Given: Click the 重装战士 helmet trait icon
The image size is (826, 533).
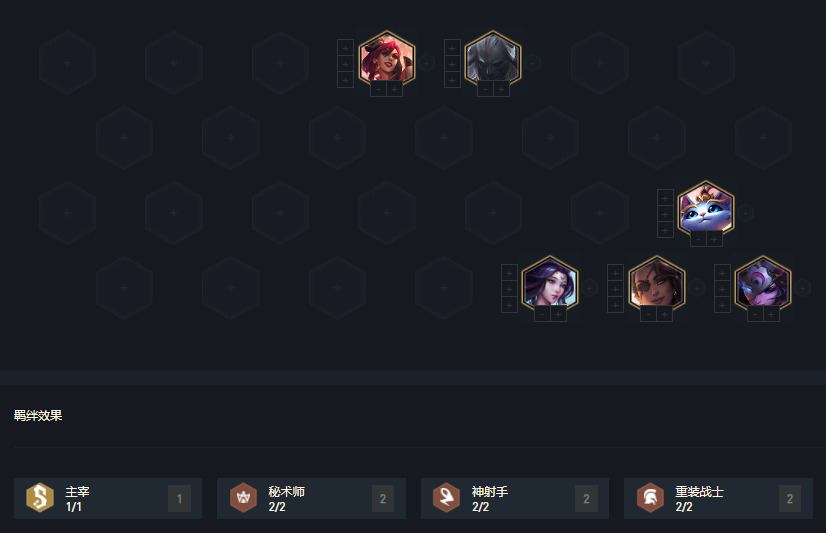Looking at the screenshot, I should pos(651,498).
